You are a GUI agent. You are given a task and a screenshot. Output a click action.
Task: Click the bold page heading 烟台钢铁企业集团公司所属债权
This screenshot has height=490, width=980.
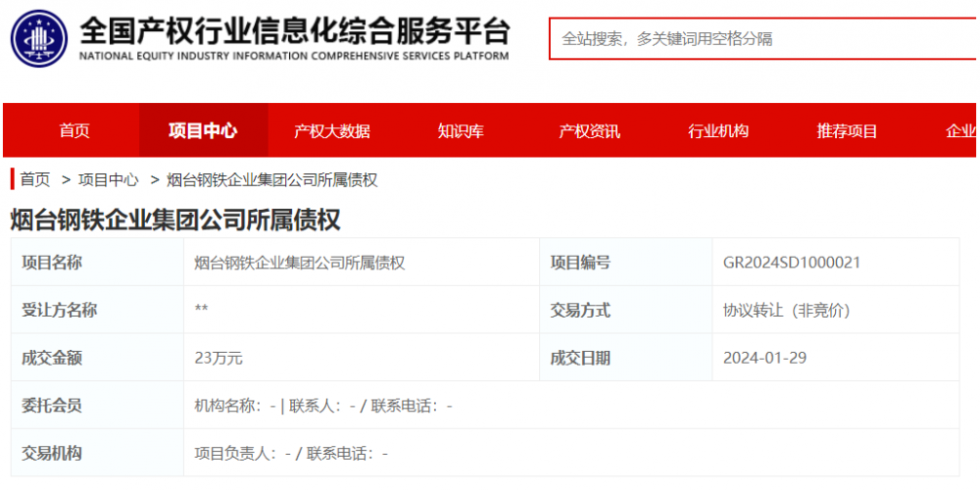[x=175, y=220]
